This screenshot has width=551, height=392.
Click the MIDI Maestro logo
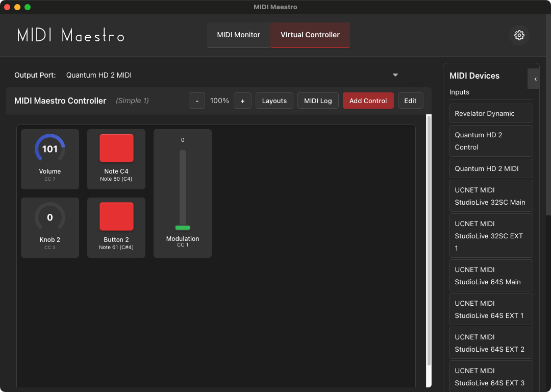coord(71,35)
